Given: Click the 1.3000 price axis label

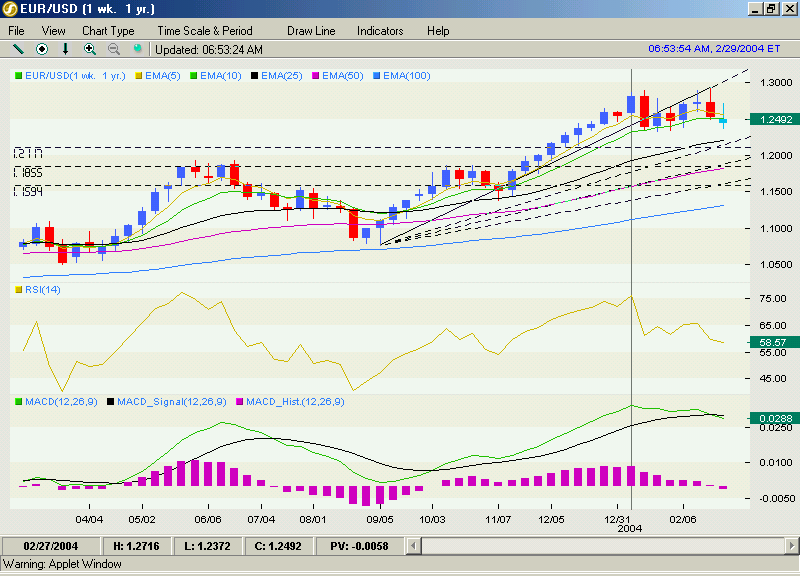Looking at the screenshot, I should pos(776,83).
